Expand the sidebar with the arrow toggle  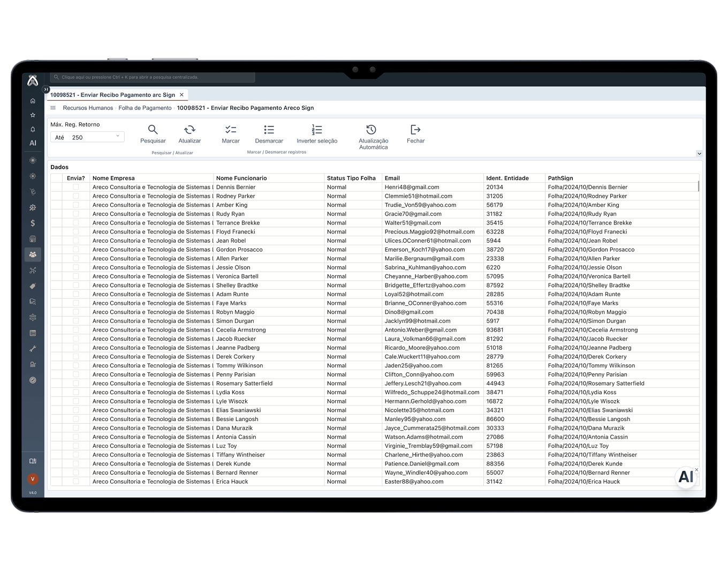pos(46,89)
